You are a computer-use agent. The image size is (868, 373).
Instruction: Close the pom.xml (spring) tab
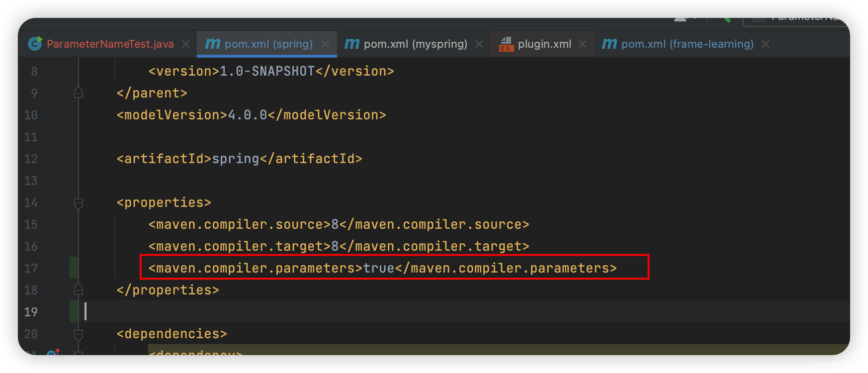click(325, 44)
